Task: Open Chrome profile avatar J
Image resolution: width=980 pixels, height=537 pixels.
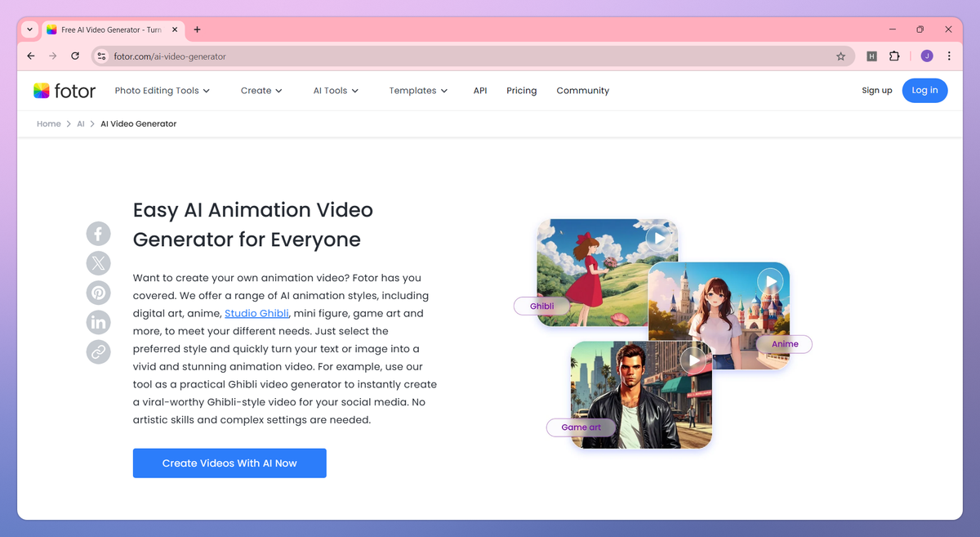Action: point(926,56)
